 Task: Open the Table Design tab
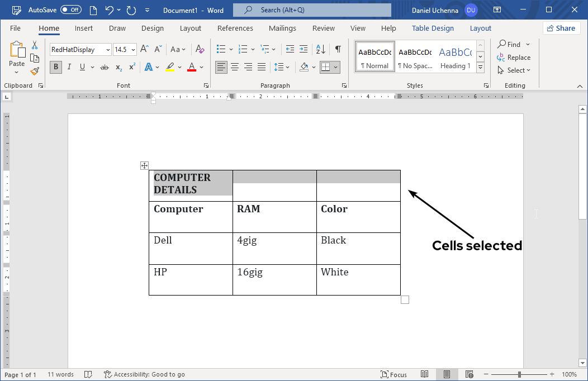[433, 28]
